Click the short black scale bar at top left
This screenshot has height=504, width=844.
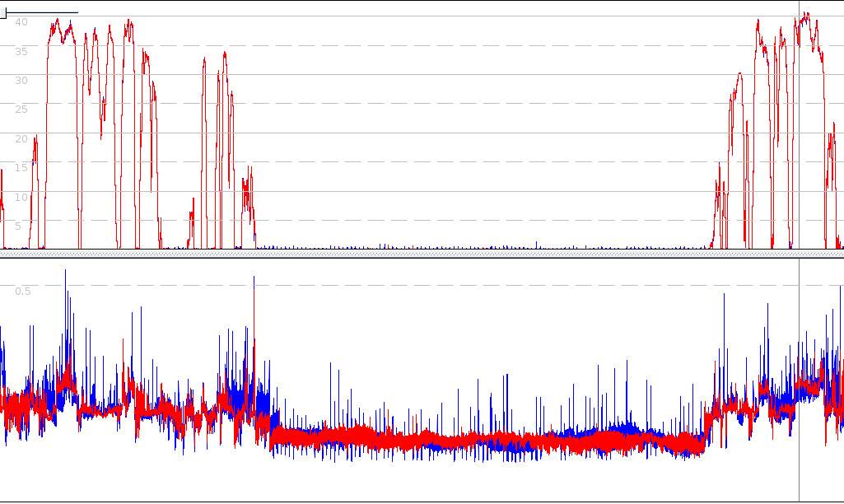41,13
